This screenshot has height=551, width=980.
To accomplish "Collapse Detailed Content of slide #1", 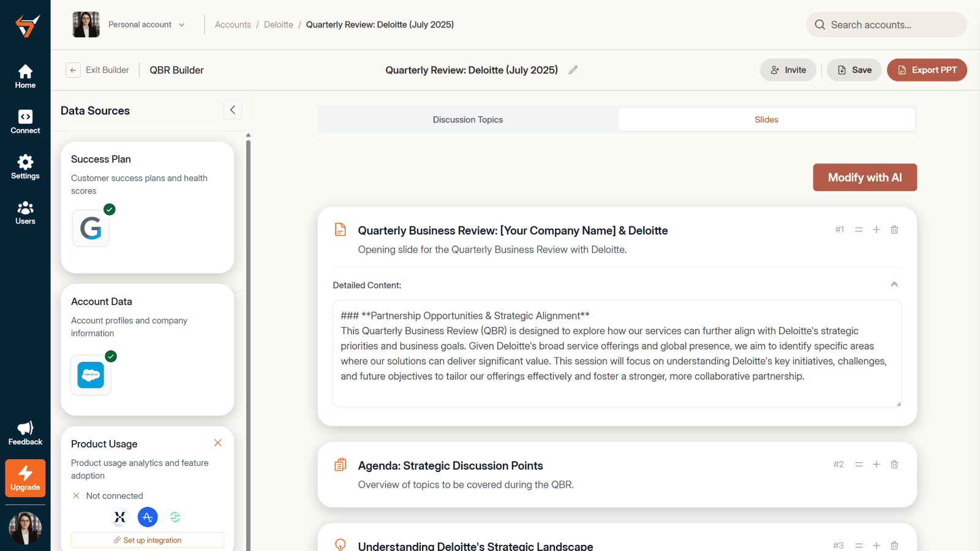I will click(894, 285).
